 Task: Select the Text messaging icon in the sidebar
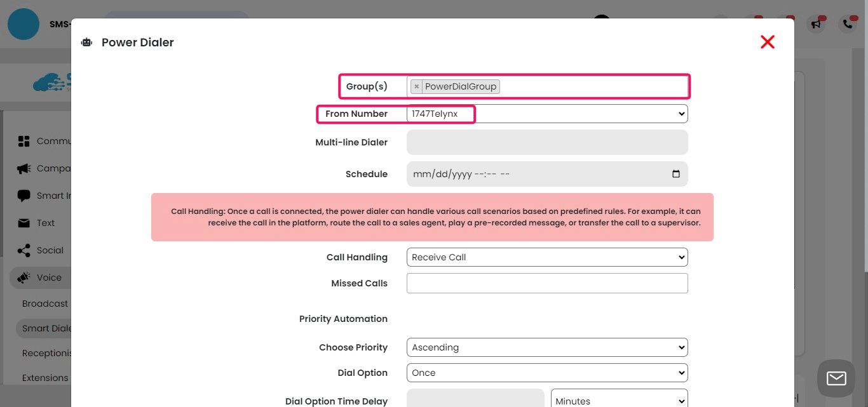pyautogui.click(x=24, y=223)
